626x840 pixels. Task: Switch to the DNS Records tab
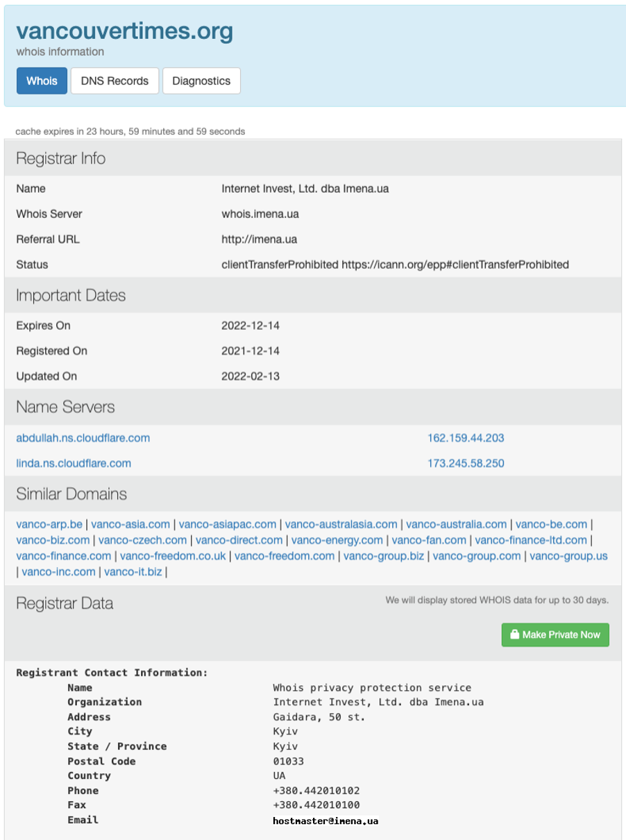point(115,81)
